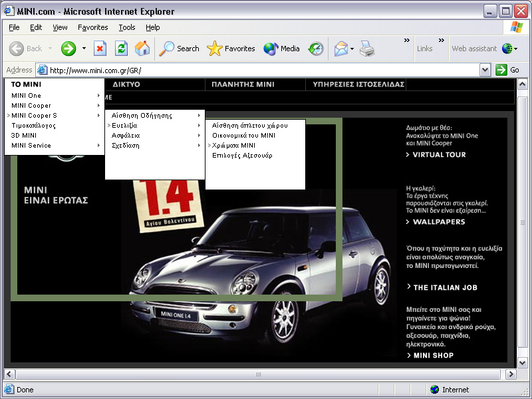532x399 pixels.
Task: Select Αίσθηση άπλετου χώρου menu item
Action: point(255,126)
